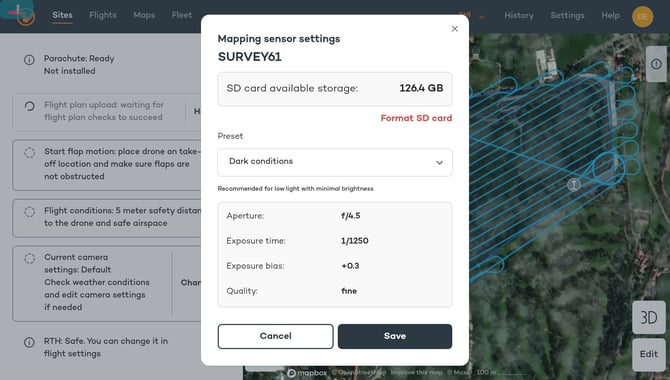
Task: Click the mapbox logo
Action: [x=307, y=373]
